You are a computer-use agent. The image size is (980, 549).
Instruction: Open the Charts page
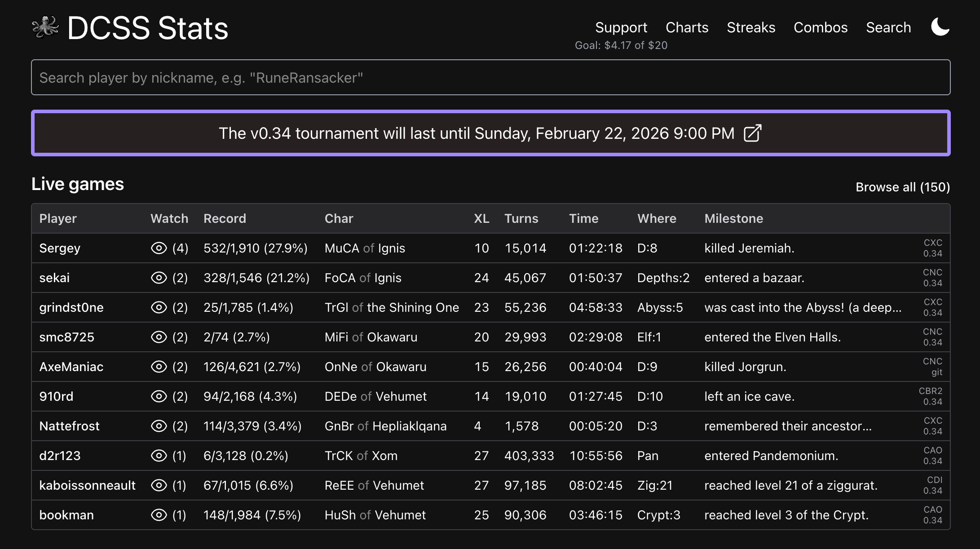coord(687,27)
